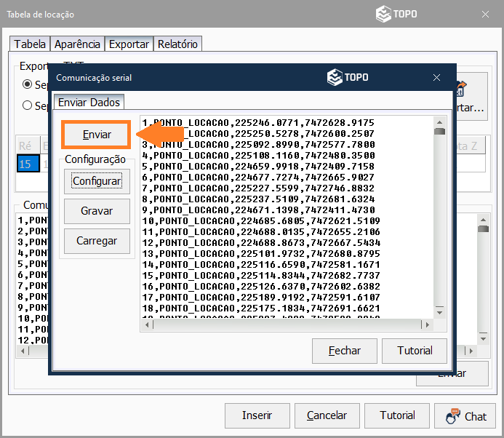Open the Relatório tab
This screenshot has width=504, height=438.
point(177,44)
